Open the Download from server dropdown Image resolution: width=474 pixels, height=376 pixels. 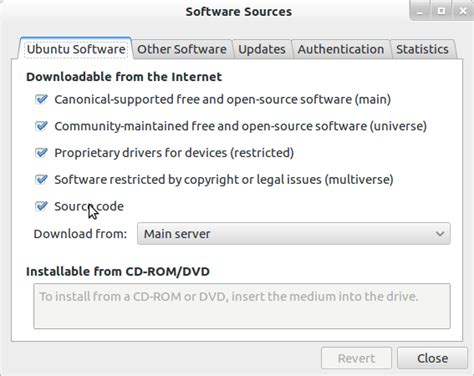pos(294,234)
